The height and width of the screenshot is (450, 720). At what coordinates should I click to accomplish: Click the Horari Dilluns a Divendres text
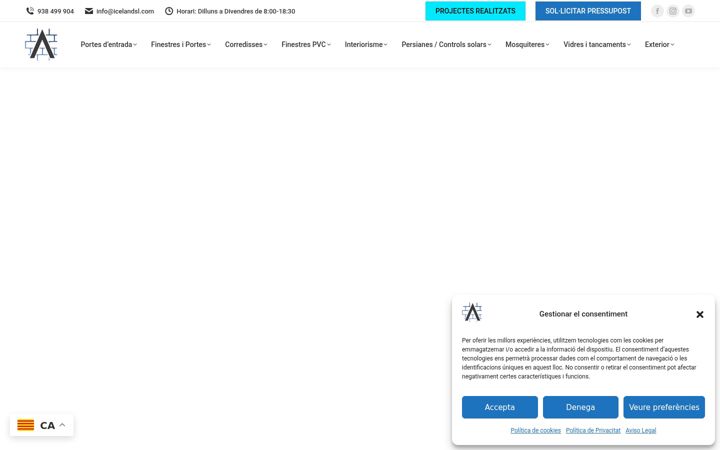pyautogui.click(x=236, y=11)
